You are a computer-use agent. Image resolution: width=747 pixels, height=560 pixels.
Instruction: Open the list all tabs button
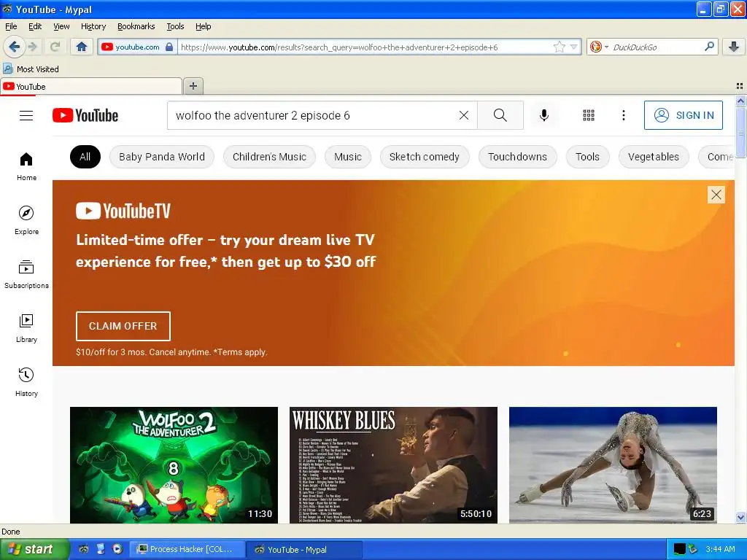[740, 86]
